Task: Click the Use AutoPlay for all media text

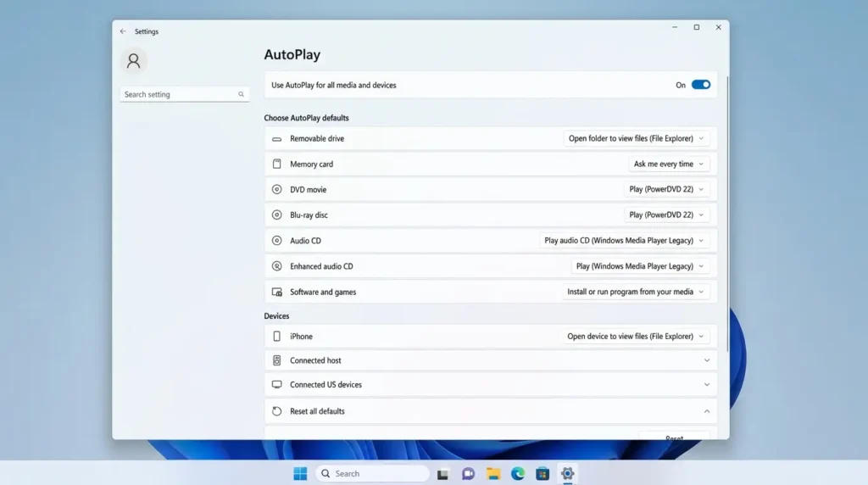Action: point(334,86)
